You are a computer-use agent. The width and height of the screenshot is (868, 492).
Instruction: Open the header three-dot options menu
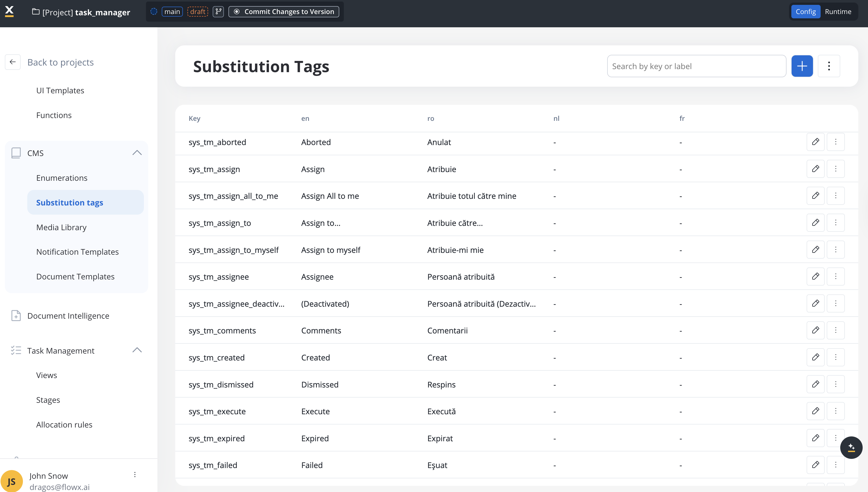[x=829, y=66]
